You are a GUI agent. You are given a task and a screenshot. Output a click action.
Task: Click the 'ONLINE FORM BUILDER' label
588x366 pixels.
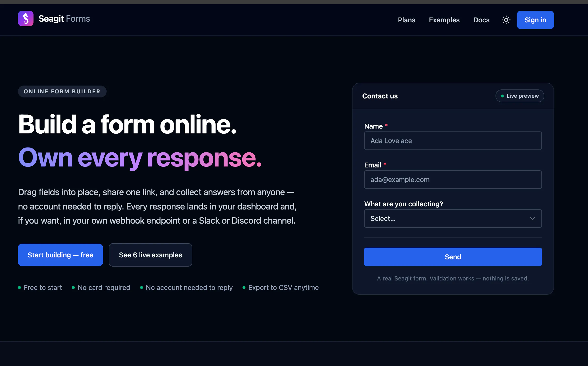[x=62, y=92]
